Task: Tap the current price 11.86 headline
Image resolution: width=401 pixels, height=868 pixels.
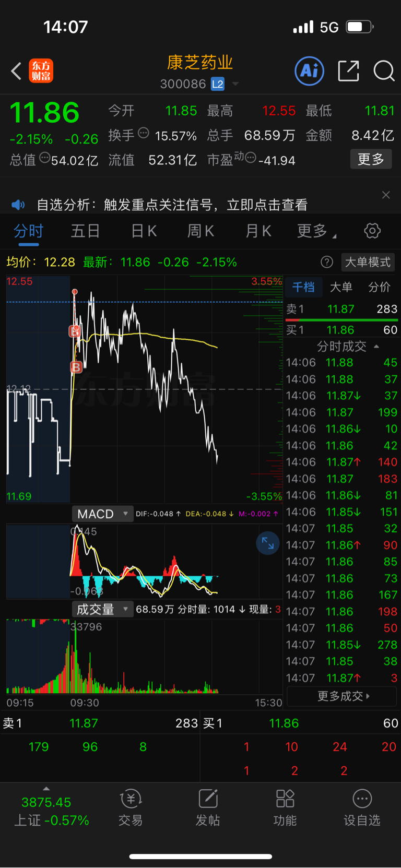Action: 45,113
